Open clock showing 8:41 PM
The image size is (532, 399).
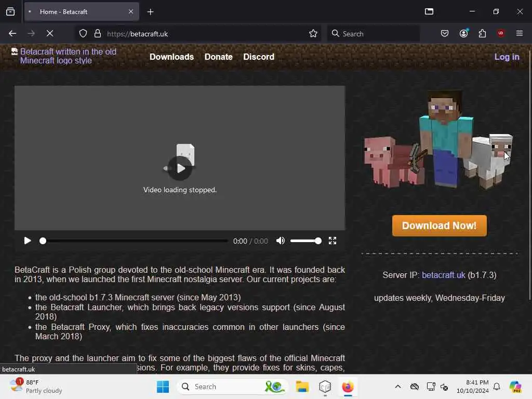(473, 387)
